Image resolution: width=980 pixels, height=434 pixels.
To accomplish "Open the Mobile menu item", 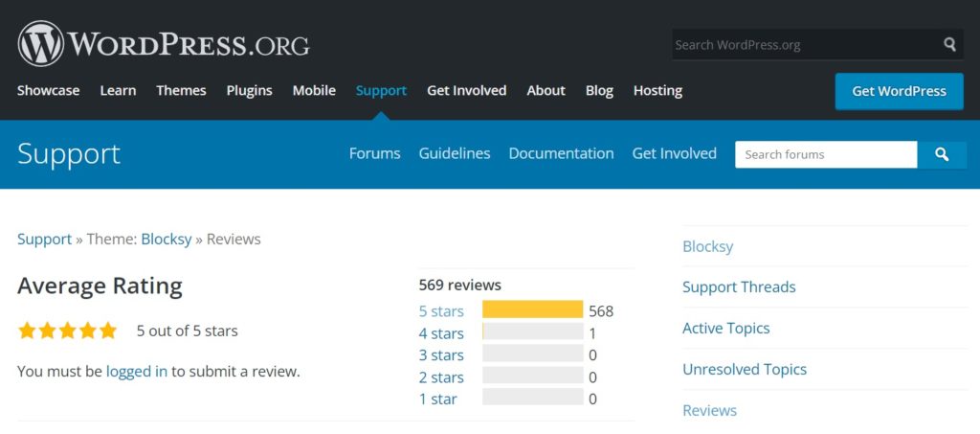I will (314, 91).
